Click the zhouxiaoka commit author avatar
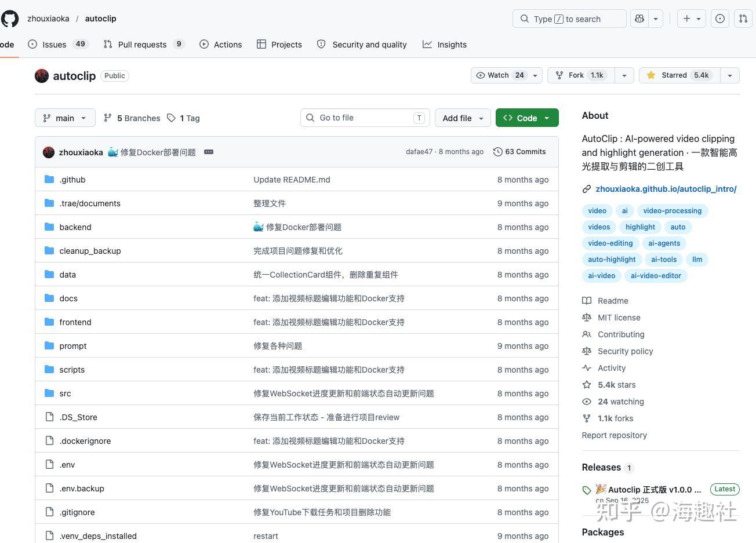 49,152
